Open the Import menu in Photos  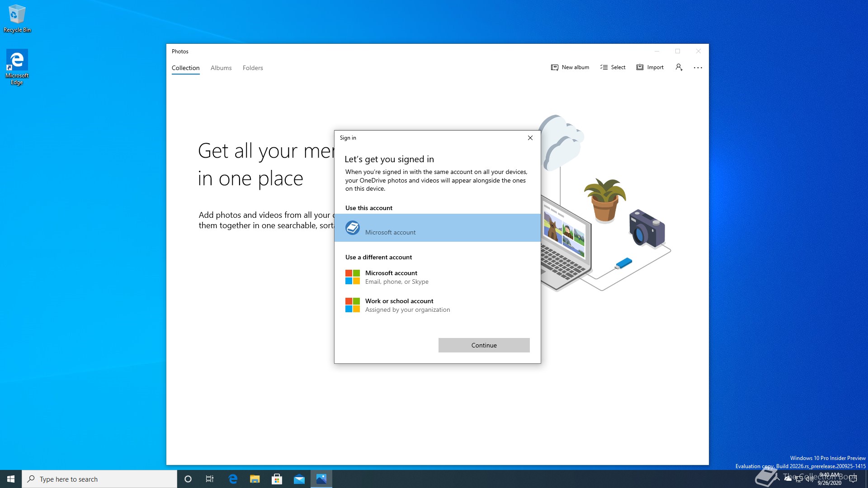tap(650, 67)
